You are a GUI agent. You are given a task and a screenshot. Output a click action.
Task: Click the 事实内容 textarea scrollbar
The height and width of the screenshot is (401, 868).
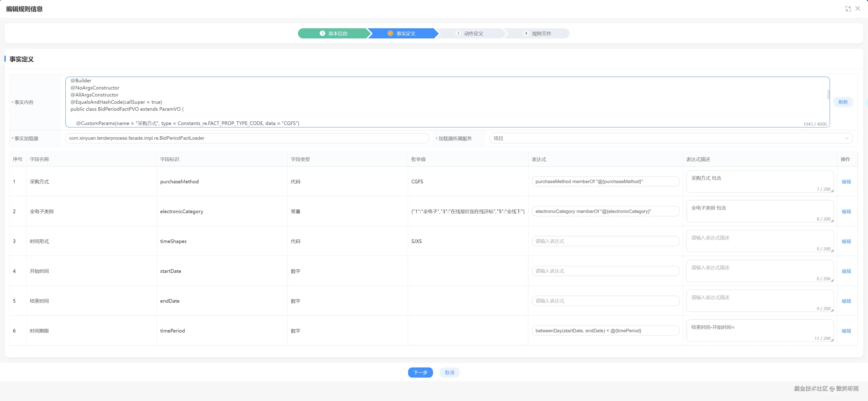828,95
